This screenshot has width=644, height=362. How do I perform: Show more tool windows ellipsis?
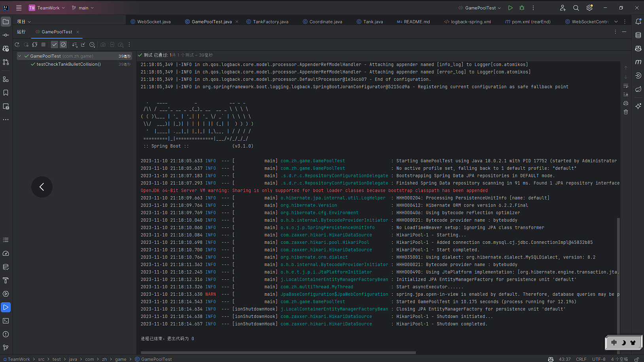coord(6,120)
